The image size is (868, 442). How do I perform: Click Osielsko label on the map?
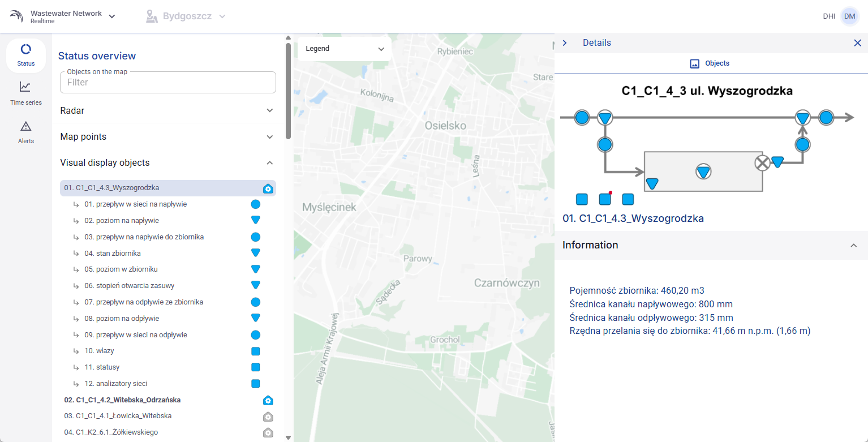pos(445,126)
